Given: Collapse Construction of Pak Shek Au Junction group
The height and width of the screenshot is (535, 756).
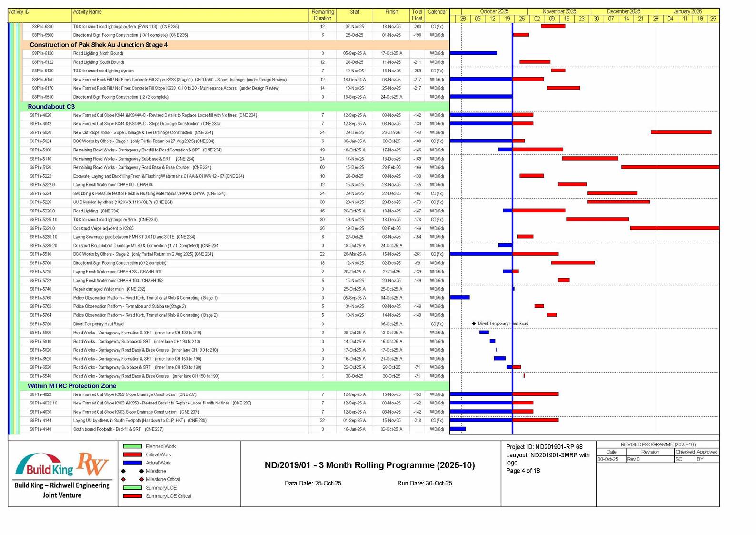Looking at the screenshot, I should pos(98,45).
